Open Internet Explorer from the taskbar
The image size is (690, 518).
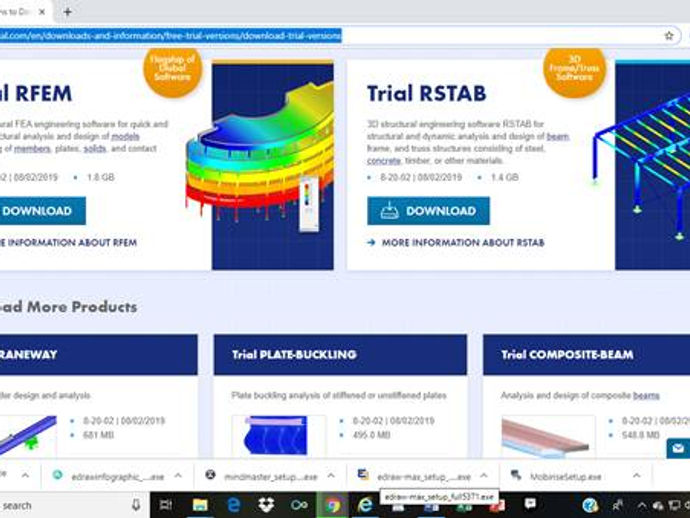(x=365, y=505)
